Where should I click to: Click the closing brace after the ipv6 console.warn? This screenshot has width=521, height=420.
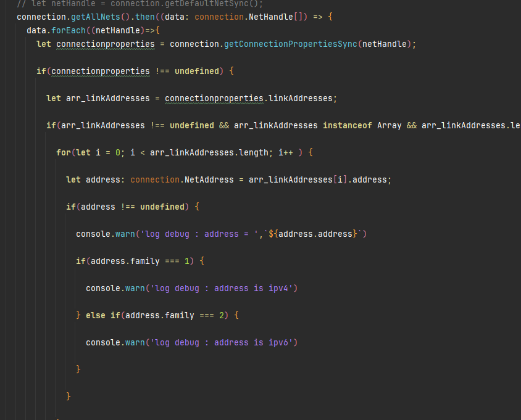pyautogui.click(x=78, y=369)
